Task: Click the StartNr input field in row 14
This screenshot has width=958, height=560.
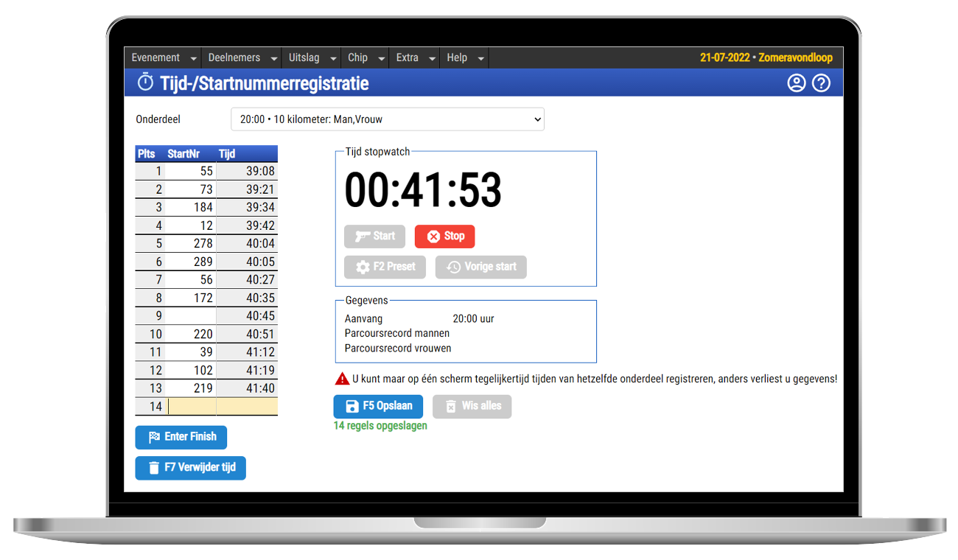Action: coord(192,407)
